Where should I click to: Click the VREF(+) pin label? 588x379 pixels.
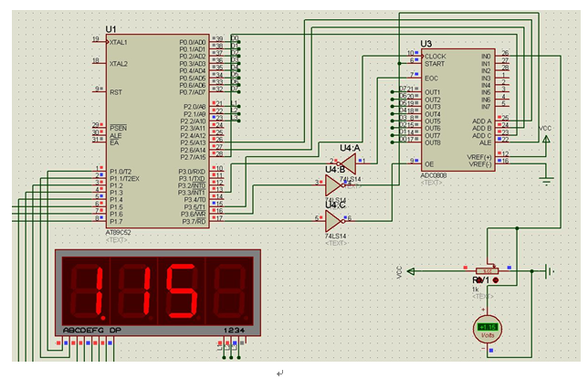tap(479, 157)
